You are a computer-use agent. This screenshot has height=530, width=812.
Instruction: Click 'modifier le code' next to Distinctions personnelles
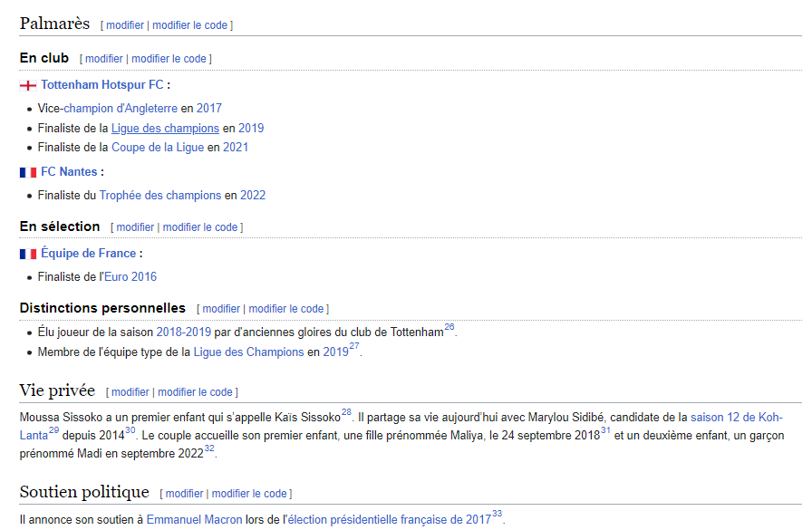tap(285, 309)
